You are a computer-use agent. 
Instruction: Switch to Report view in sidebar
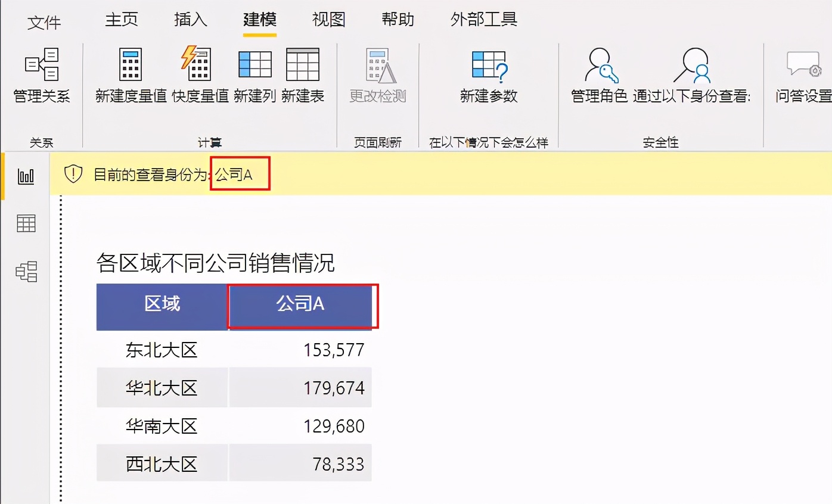pos(26,176)
